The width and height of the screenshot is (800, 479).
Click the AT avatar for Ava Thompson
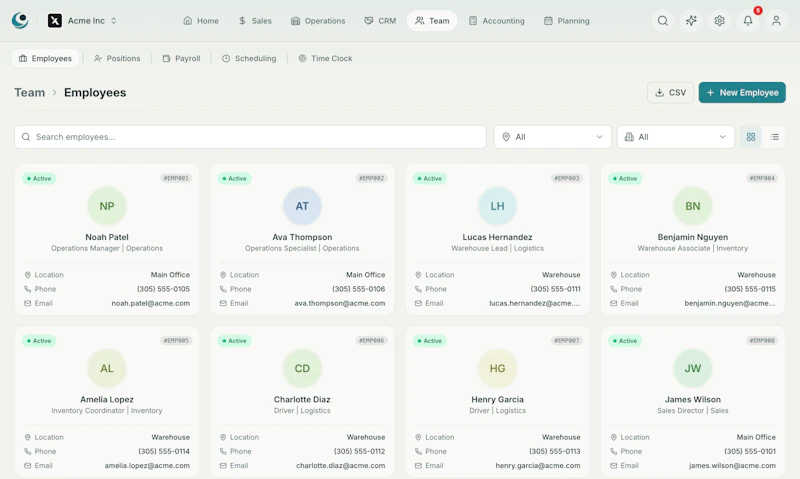(302, 206)
